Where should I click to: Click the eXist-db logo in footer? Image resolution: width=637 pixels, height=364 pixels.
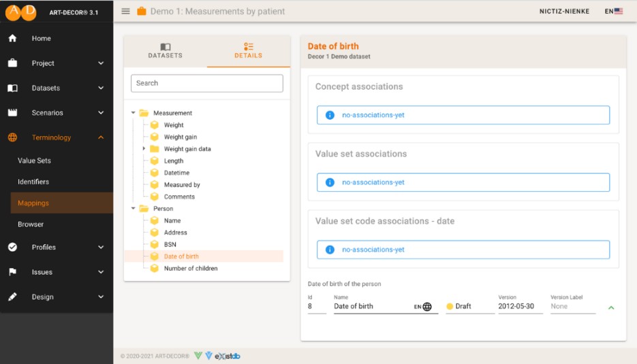[228, 356]
